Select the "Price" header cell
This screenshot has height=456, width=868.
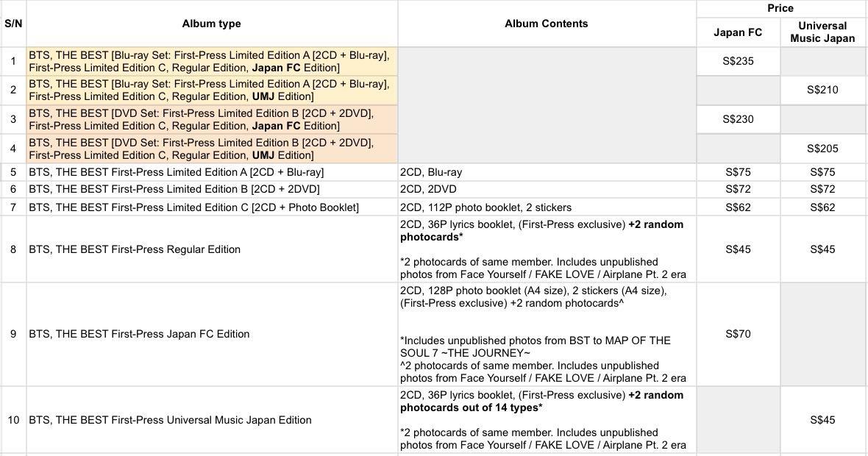pos(780,8)
